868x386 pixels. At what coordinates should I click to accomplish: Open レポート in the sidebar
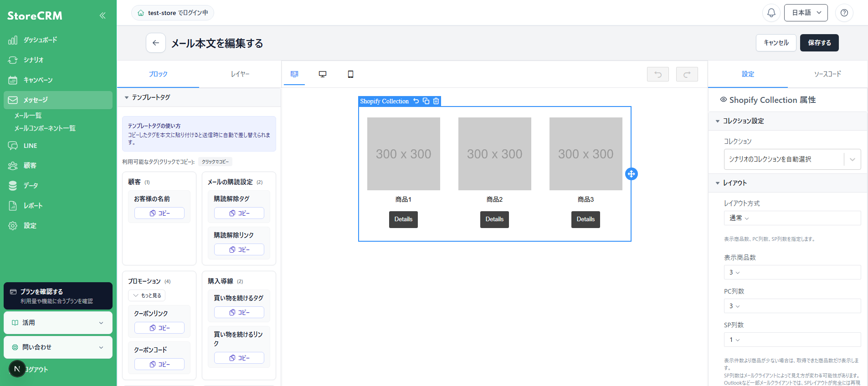click(x=58, y=206)
